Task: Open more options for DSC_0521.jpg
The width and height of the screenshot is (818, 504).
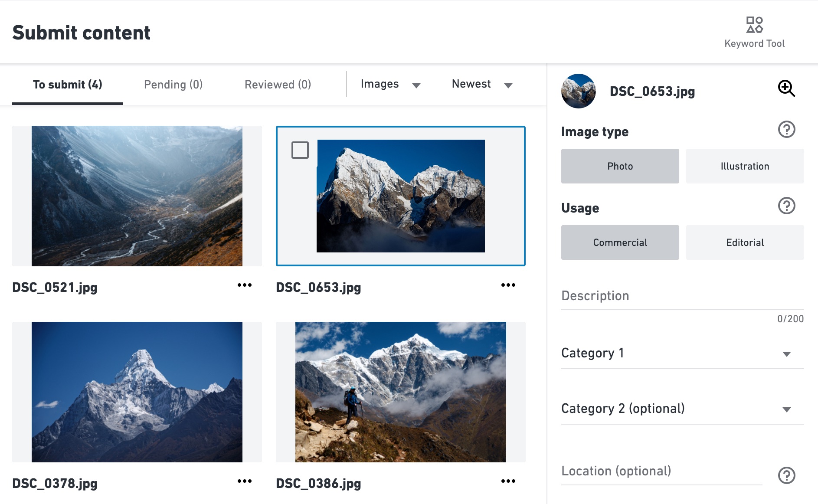Action: click(245, 285)
